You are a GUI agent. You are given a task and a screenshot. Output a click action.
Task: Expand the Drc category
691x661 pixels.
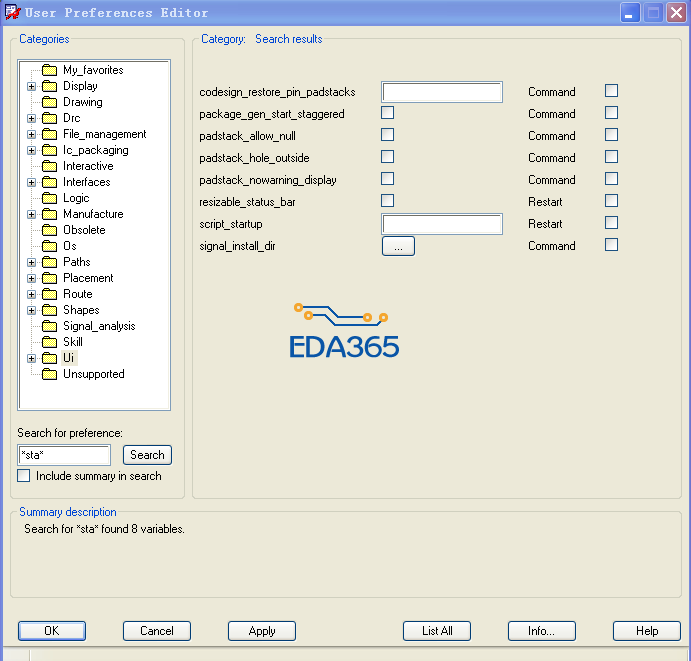coord(31,119)
